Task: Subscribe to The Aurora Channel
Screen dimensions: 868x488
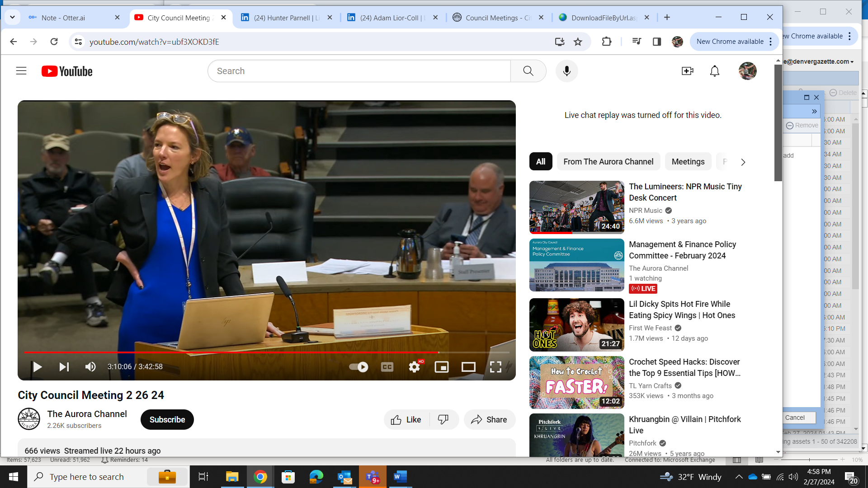Action: point(167,420)
